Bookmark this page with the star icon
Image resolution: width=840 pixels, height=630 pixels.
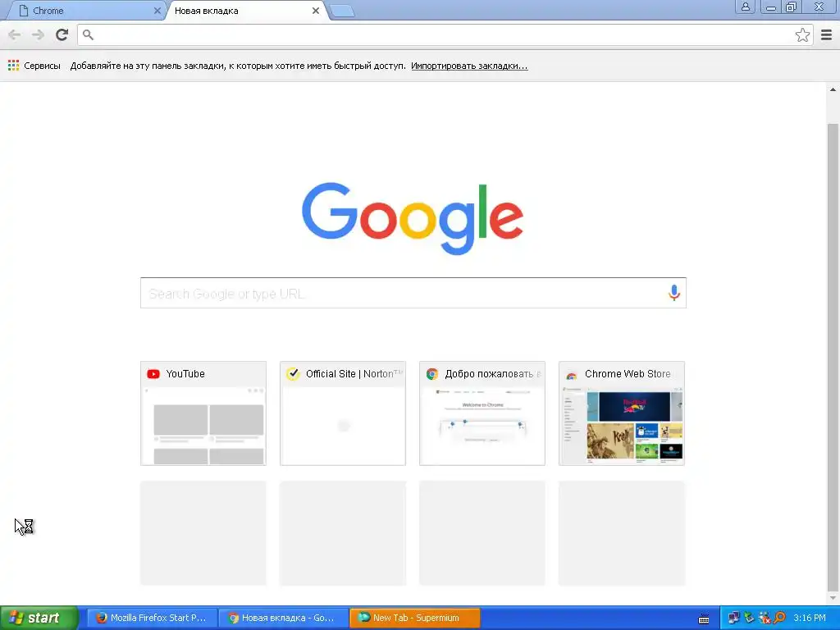click(x=802, y=34)
